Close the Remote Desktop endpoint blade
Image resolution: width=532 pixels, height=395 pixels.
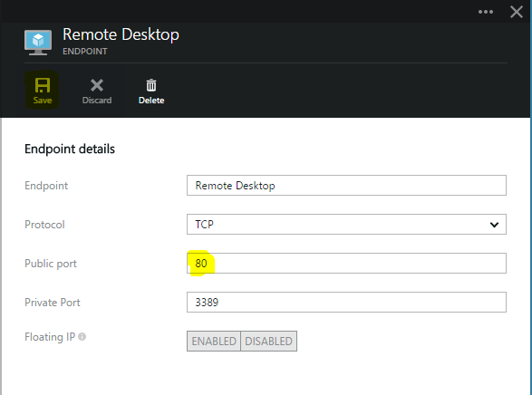tap(517, 12)
